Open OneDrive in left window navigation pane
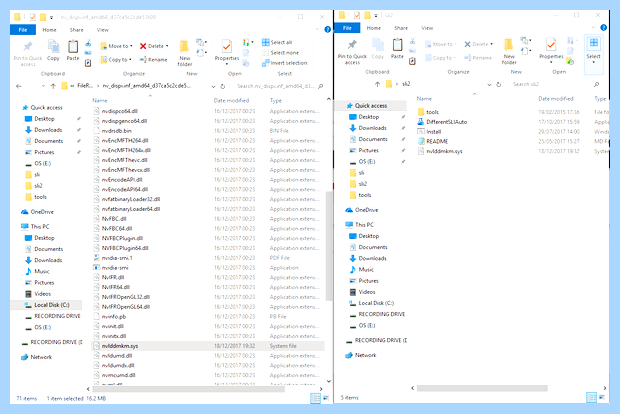Screen dimensions: 620x414 (38, 212)
